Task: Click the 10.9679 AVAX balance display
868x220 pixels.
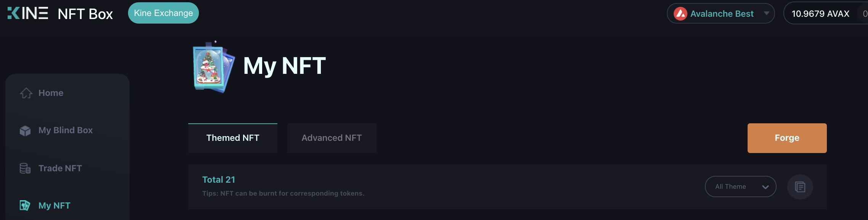Action: [820, 14]
